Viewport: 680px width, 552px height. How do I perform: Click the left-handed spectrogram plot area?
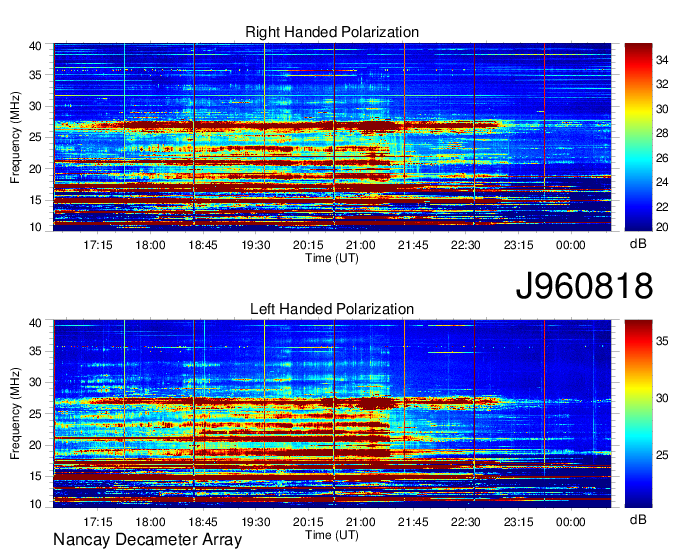coord(332,414)
